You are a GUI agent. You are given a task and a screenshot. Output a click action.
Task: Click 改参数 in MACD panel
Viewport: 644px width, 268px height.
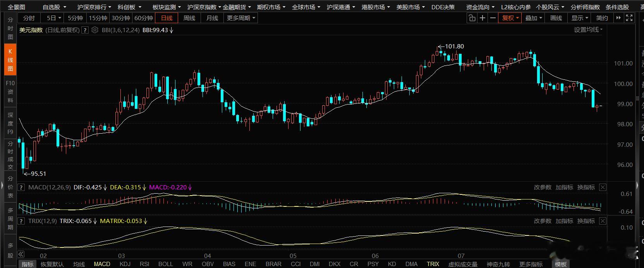pyautogui.click(x=543, y=187)
